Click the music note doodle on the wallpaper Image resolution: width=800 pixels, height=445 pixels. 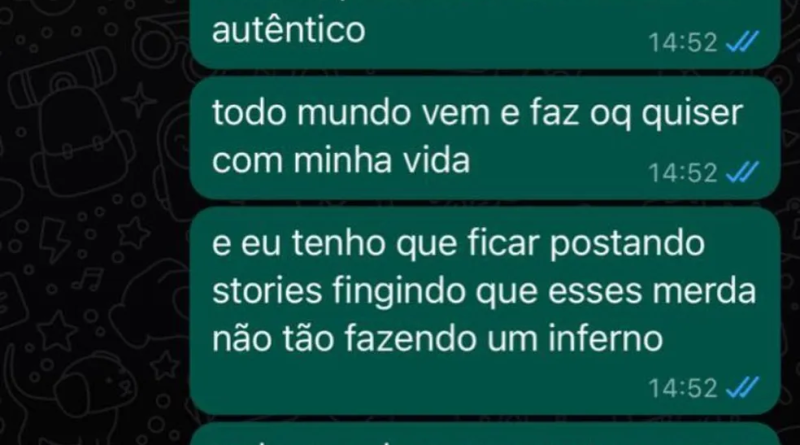pyautogui.click(x=89, y=281)
